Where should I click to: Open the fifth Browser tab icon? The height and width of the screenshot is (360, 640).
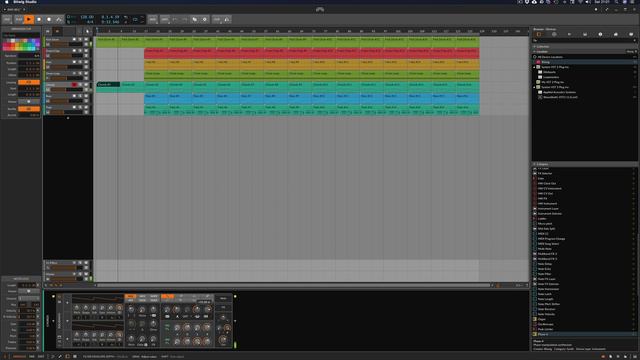point(600,35)
